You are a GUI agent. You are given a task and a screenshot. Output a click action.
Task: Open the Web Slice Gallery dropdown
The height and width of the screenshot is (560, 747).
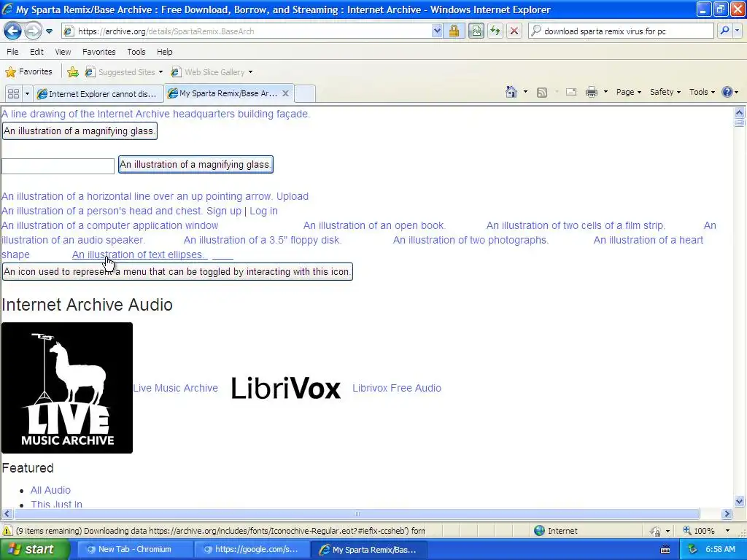(x=212, y=72)
